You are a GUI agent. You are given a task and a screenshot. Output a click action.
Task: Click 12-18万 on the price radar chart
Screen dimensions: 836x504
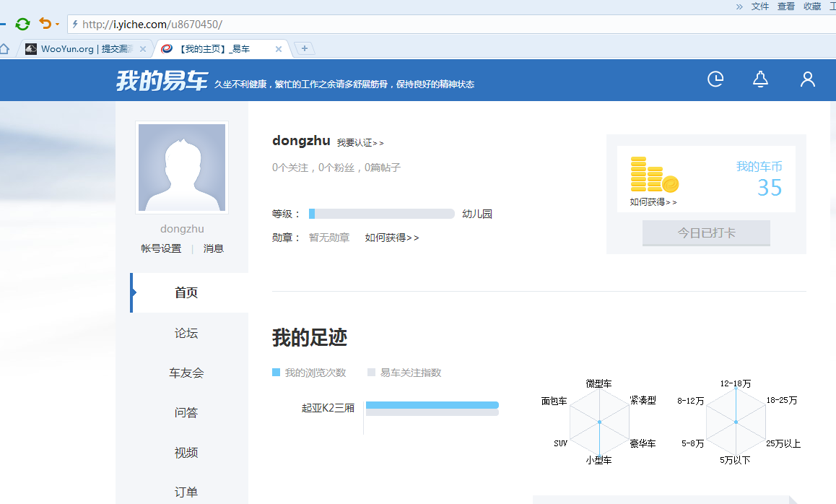pyautogui.click(x=736, y=383)
